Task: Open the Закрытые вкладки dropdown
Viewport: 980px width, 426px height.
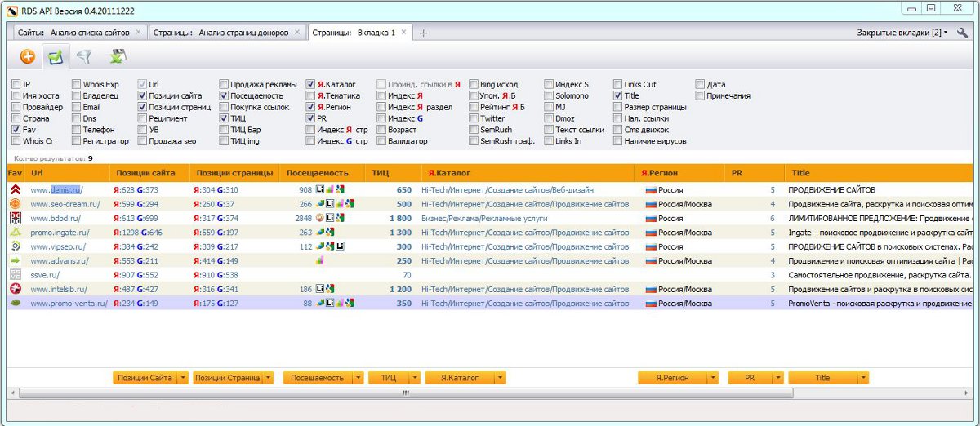Action: click(x=902, y=33)
